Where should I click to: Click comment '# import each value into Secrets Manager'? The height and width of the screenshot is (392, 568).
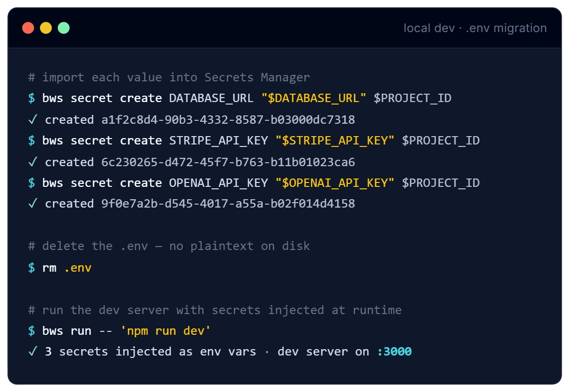(x=169, y=77)
